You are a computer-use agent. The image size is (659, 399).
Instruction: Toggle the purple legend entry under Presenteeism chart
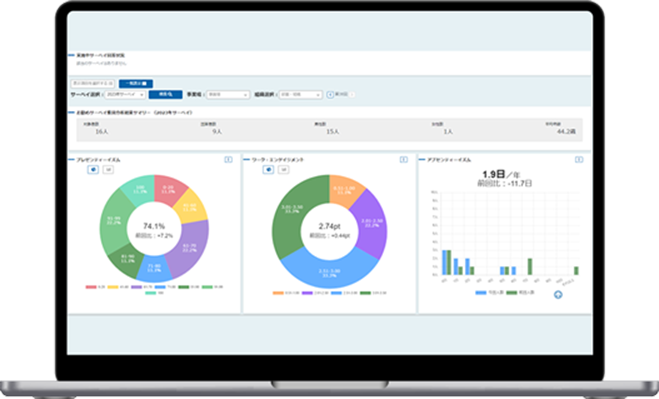(142, 287)
